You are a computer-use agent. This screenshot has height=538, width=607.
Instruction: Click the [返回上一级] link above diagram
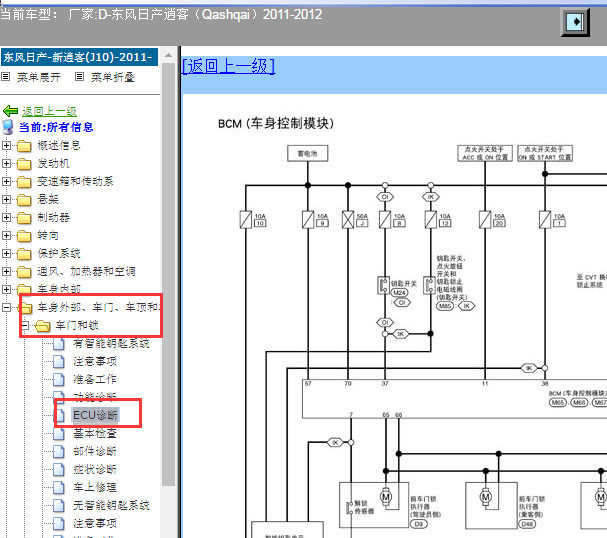pyautogui.click(x=228, y=66)
